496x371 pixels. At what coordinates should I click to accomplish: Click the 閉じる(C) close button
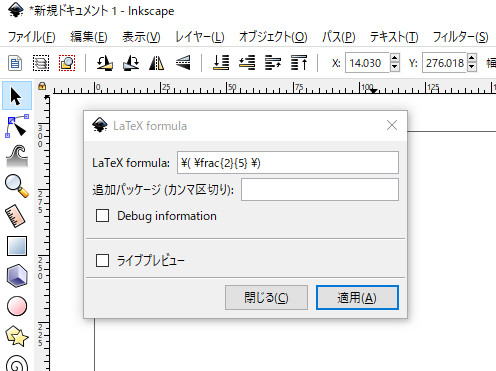266,297
